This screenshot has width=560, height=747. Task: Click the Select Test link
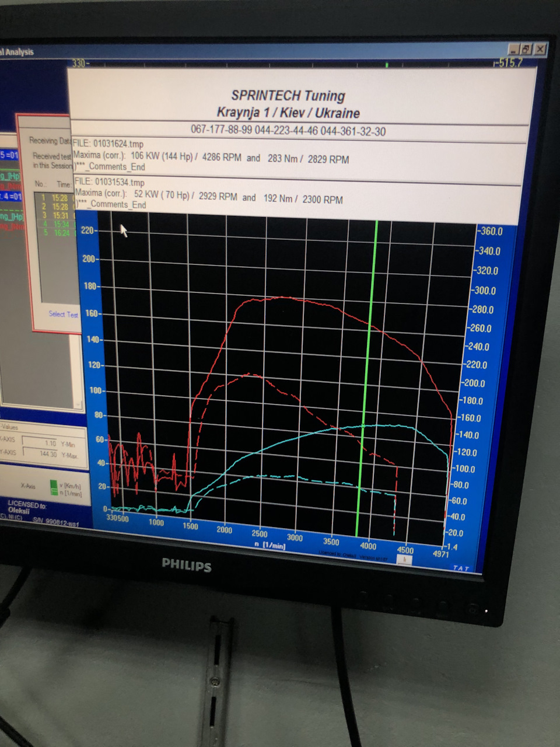(x=64, y=314)
